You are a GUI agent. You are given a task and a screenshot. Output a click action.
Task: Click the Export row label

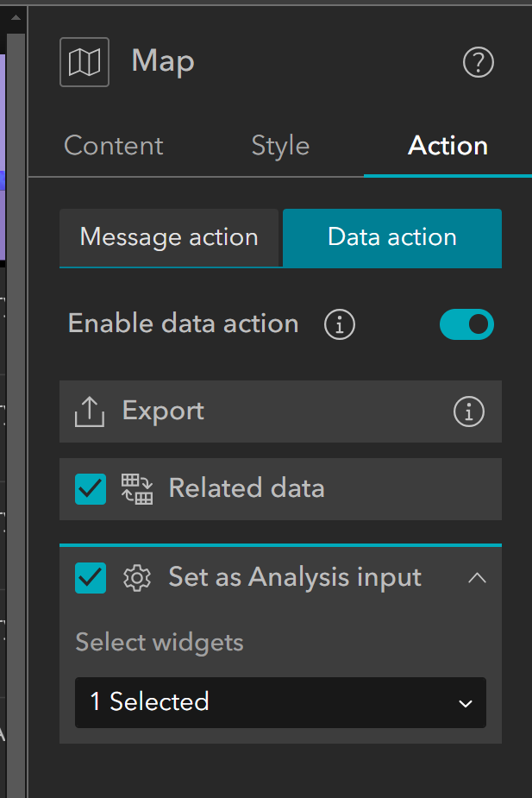coord(164,411)
